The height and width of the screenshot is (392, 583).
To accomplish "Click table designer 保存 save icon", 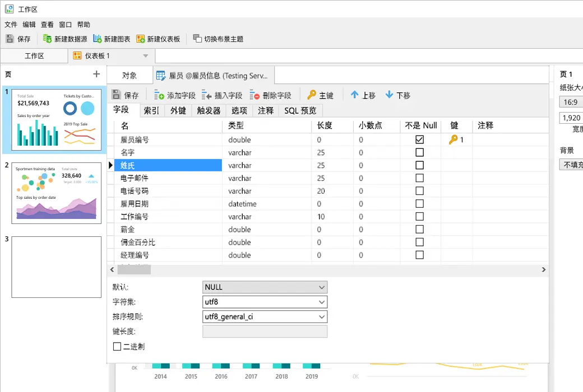I will pyautogui.click(x=117, y=95).
